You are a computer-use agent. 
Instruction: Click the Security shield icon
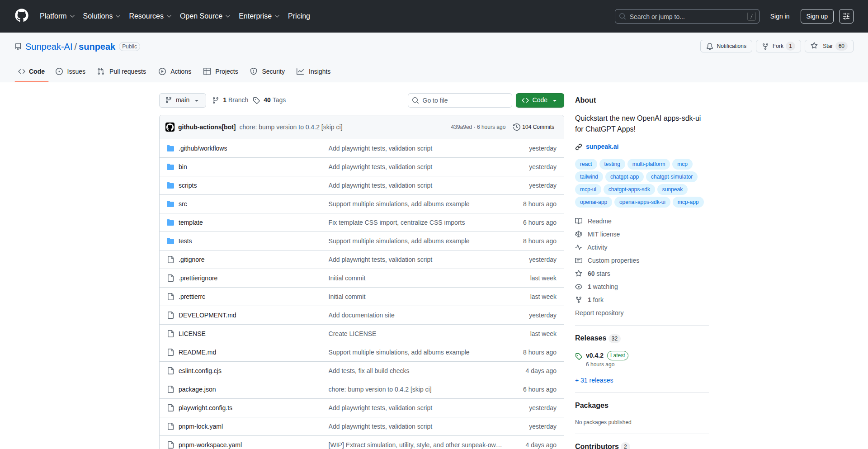pos(253,71)
